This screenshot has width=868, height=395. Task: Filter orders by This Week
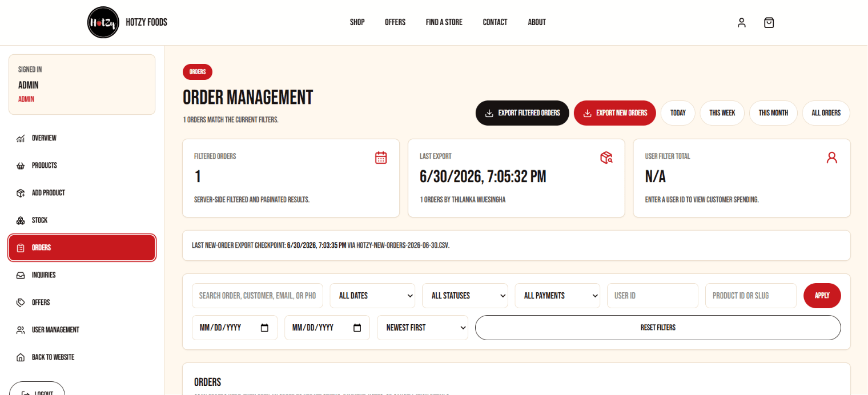coord(722,113)
